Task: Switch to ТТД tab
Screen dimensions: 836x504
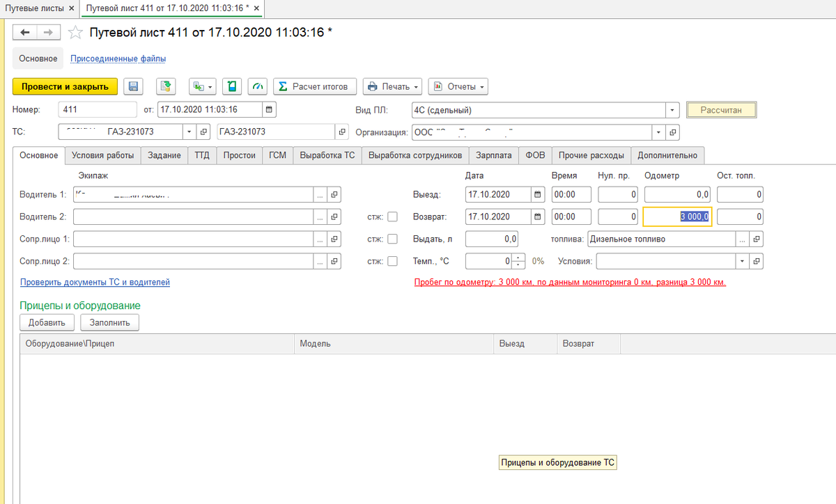Action: 202,155
